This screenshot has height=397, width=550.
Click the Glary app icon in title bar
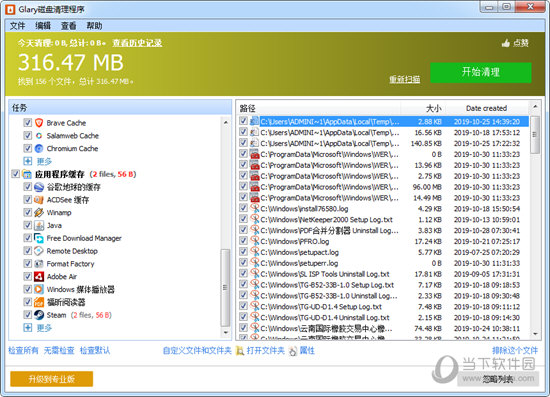pos(10,9)
